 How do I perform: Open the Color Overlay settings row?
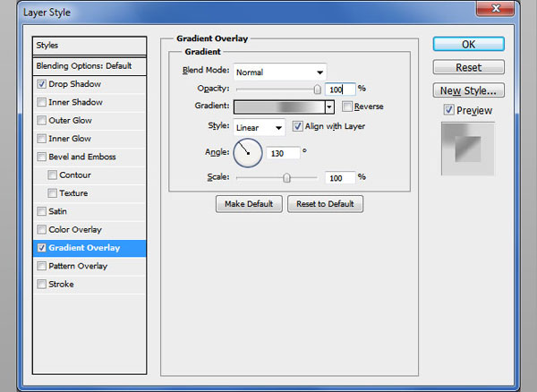[x=89, y=230]
